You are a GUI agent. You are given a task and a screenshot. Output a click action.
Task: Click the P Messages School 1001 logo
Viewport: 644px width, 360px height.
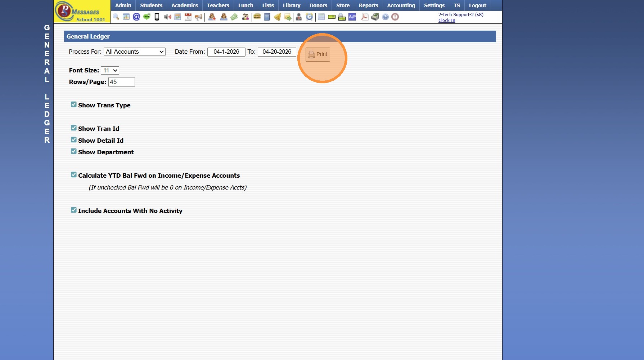pyautogui.click(x=82, y=12)
